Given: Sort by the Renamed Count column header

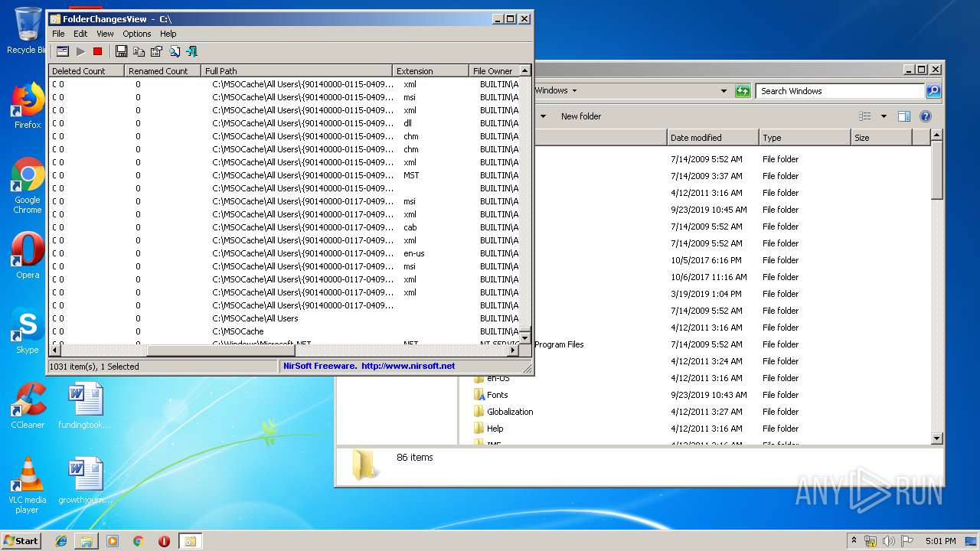Looking at the screenshot, I should pyautogui.click(x=162, y=71).
